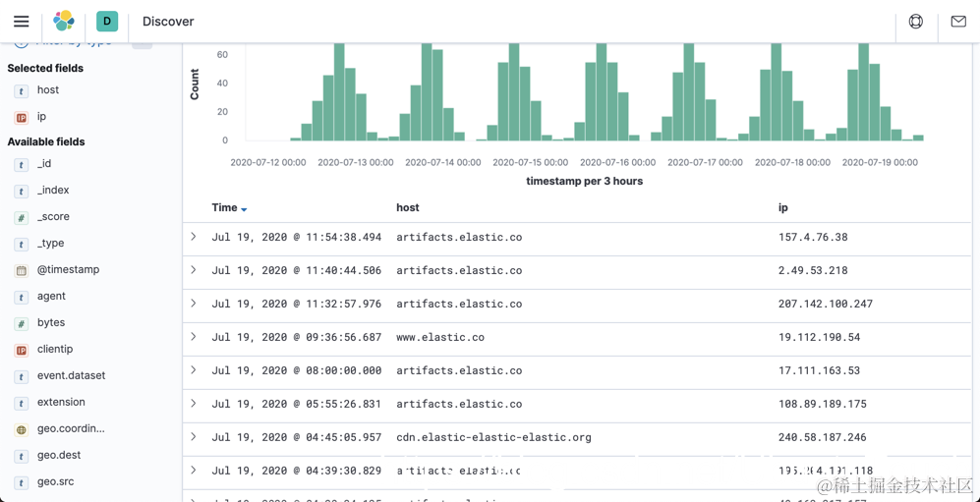Expand the row at 09:36:56.687
The image size is (980, 502).
(x=193, y=336)
